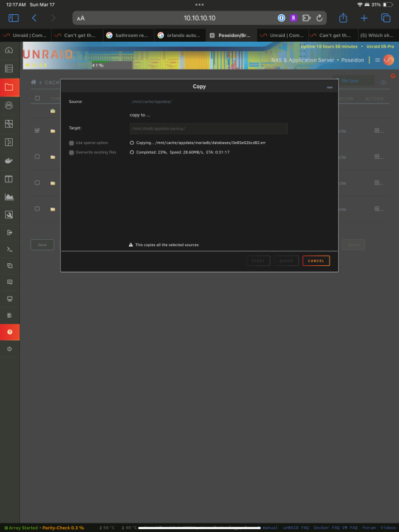Click the orange Unraid account avatar

point(388,60)
